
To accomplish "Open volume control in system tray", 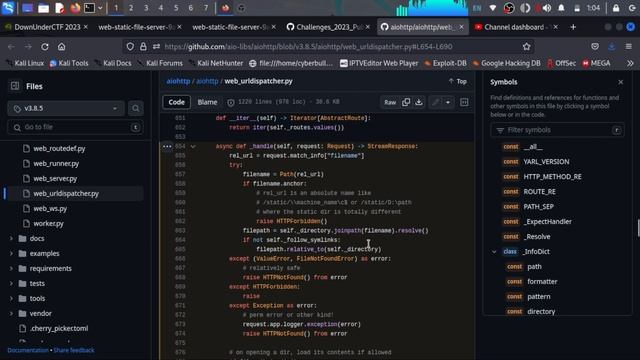I will (547, 8).
